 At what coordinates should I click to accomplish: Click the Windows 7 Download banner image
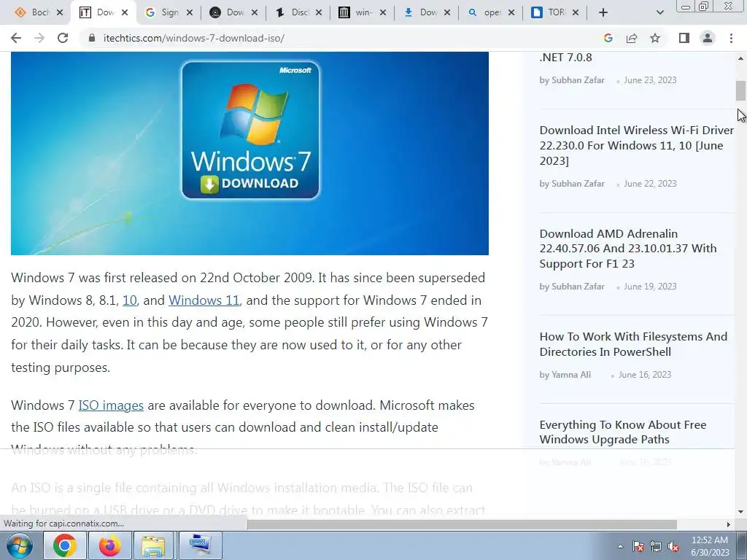point(249,153)
